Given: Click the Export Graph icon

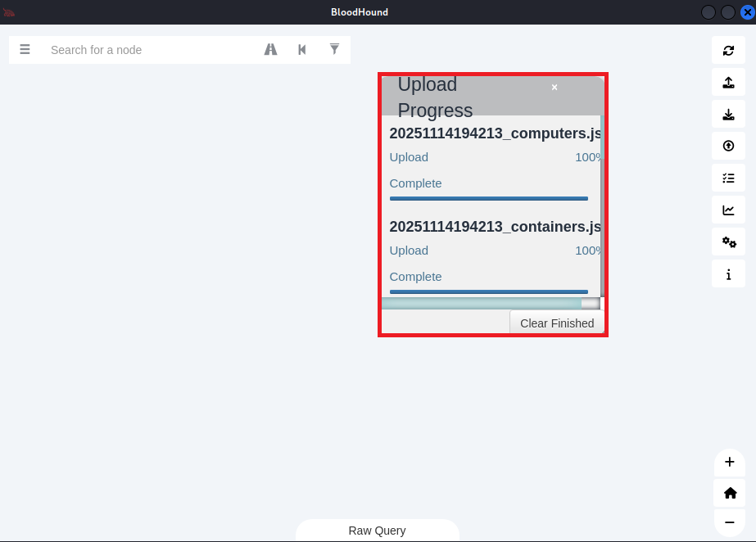Looking at the screenshot, I should (728, 83).
